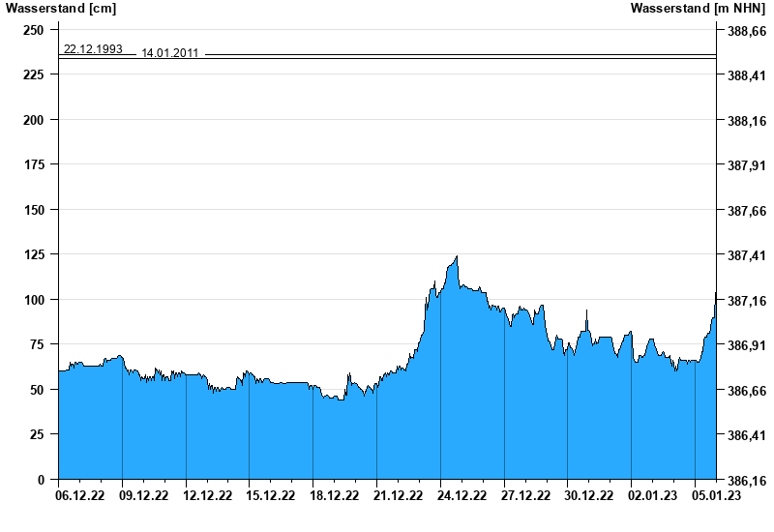Select the 125 cm left-axis label
Screen dimensions: 774x532
click(x=33, y=254)
